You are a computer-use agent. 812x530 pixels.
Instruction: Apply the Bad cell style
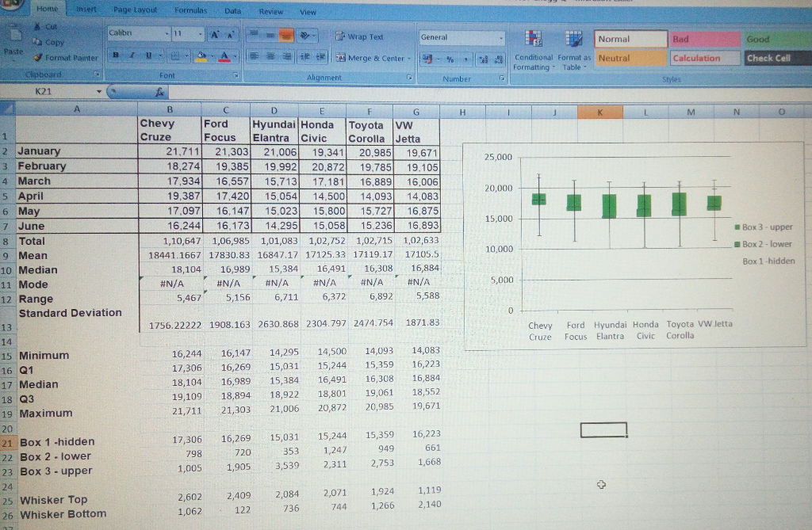705,39
